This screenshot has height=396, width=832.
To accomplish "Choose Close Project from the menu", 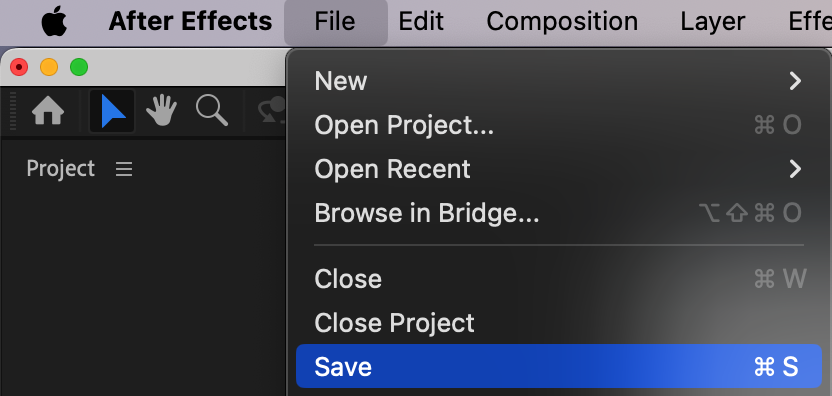I will (x=559, y=323).
